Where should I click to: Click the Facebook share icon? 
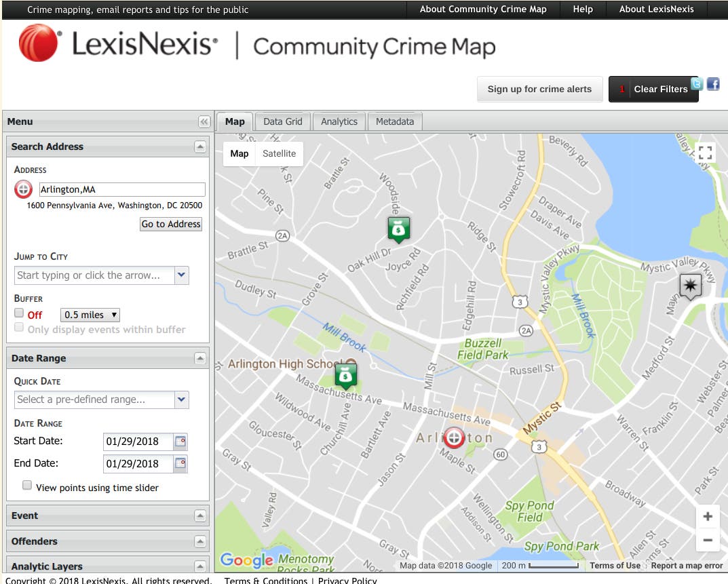pos(713,84)
